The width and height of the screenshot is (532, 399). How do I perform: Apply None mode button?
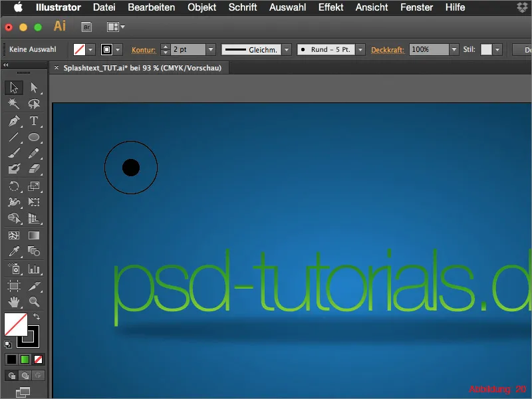(x=38, y=359)
